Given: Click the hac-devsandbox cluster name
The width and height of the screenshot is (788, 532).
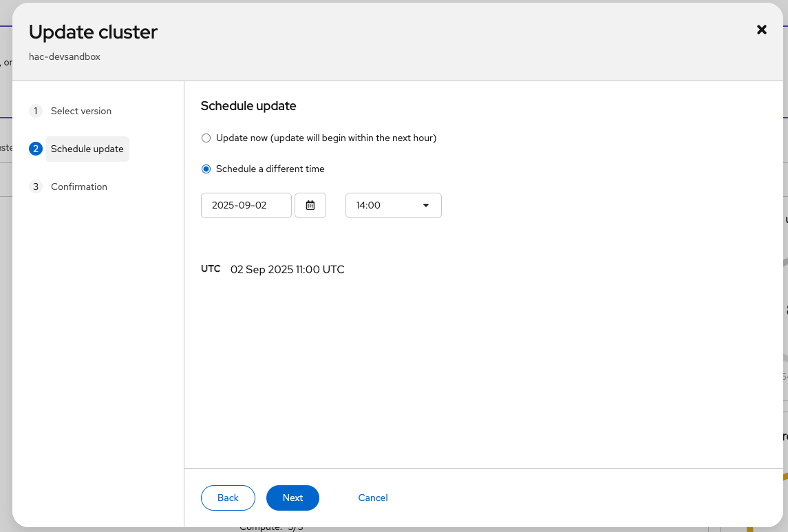Looking at the screenshot, I should click(65, 56).
